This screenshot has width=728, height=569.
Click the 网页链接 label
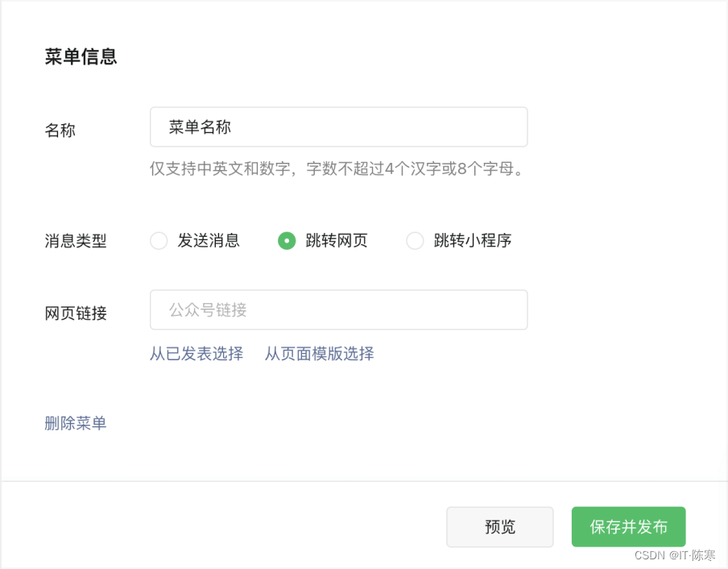pos(76,314)
